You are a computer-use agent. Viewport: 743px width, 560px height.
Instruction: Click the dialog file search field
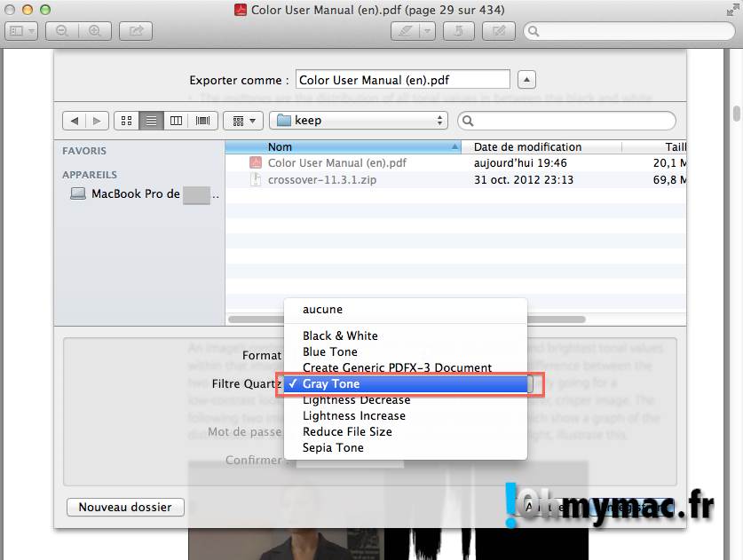tap(566, 121)
